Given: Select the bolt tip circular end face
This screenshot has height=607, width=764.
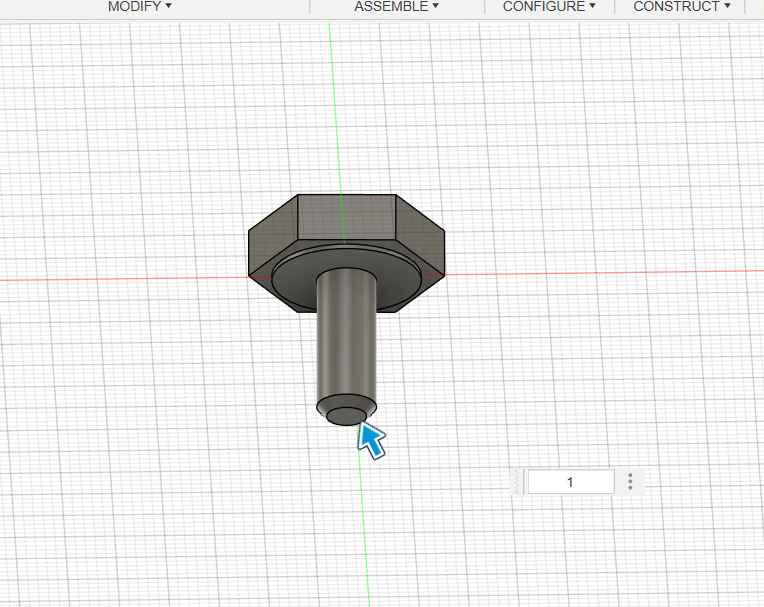Looking at the screenshot, I should pyautogui.click(x=346, y=417).
